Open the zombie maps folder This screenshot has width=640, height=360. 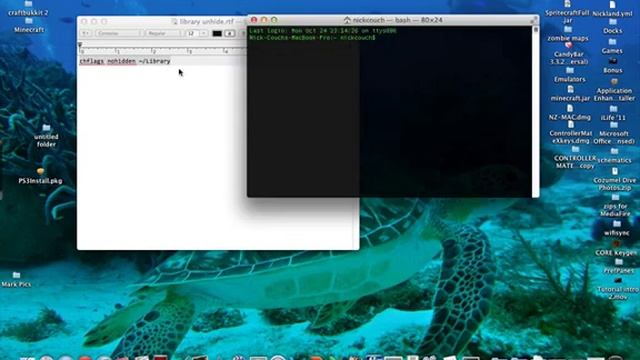point(568,34)
